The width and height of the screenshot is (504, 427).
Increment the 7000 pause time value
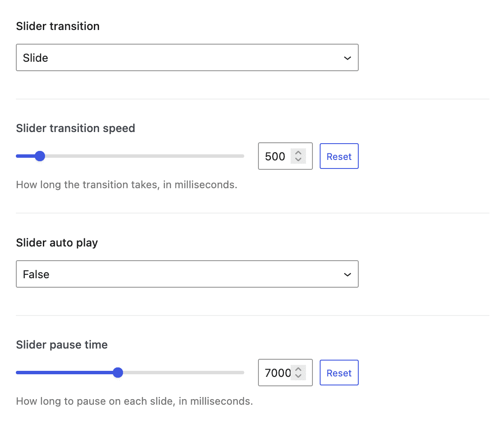(299, 369)
